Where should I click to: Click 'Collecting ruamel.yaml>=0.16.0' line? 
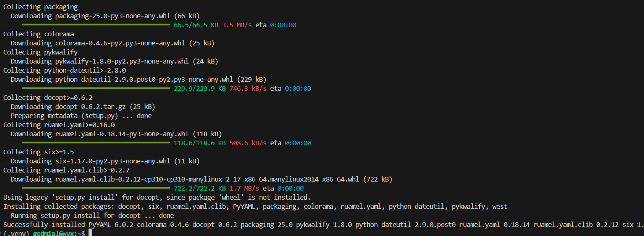[x=59, y=125]
